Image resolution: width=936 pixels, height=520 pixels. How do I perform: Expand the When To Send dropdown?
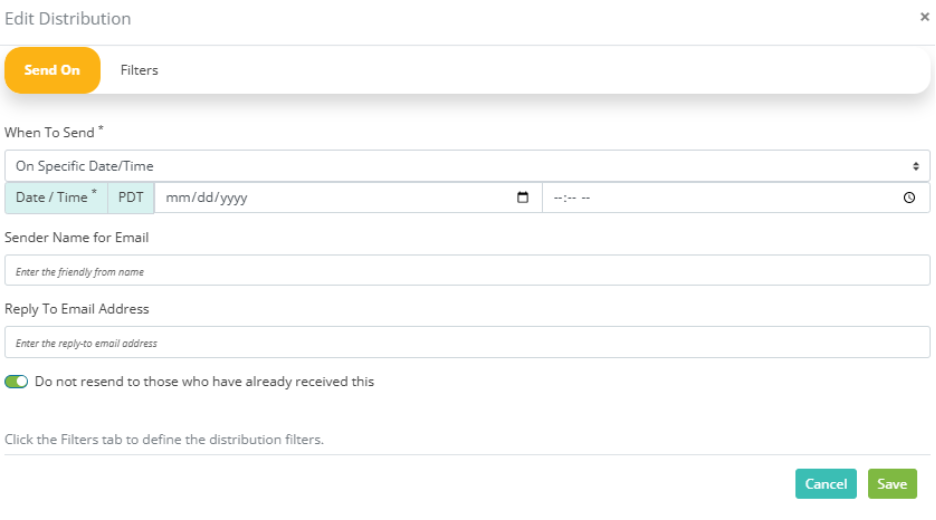467,166
